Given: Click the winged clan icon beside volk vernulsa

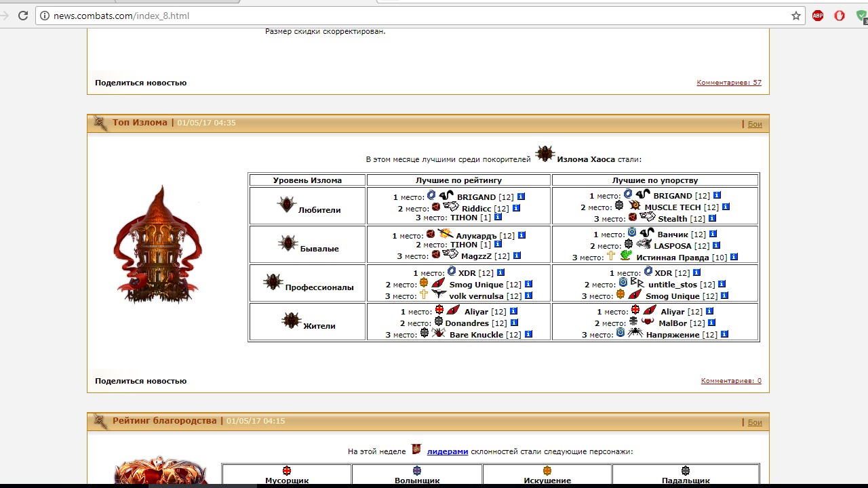Looking at the screenshot, I should (x=439, y=294).
